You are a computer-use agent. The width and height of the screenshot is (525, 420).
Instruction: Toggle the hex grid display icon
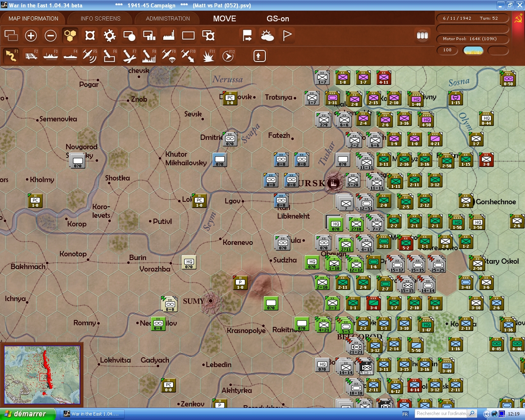pyautogui.click(x=70, y=36)
